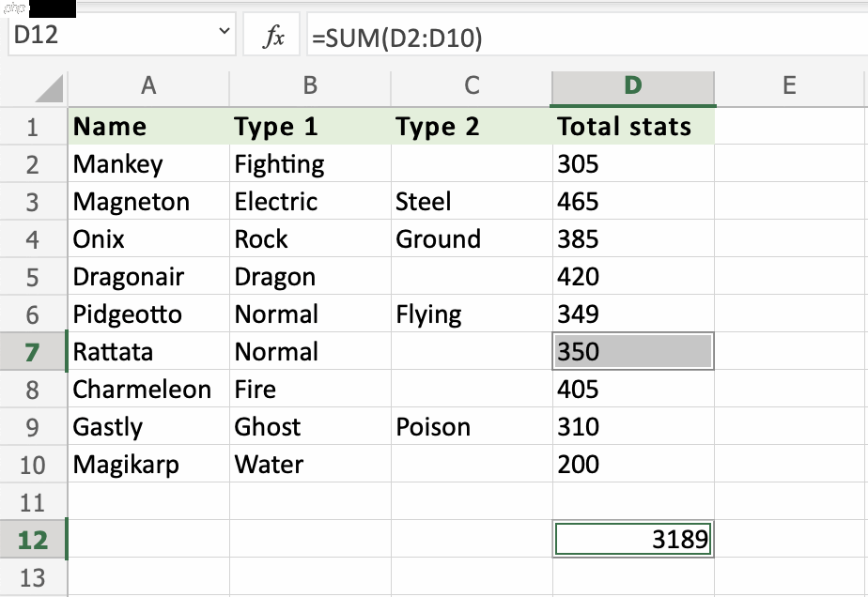868x597 pixels.
Task: Select the Ghost type cell
Action: (x=310, y=427)
